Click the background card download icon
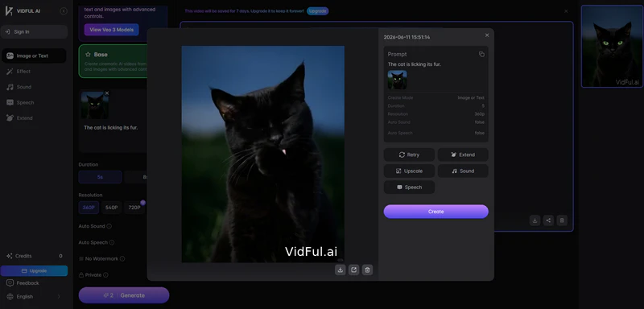644x309 pixels. [x=535, y=220]
